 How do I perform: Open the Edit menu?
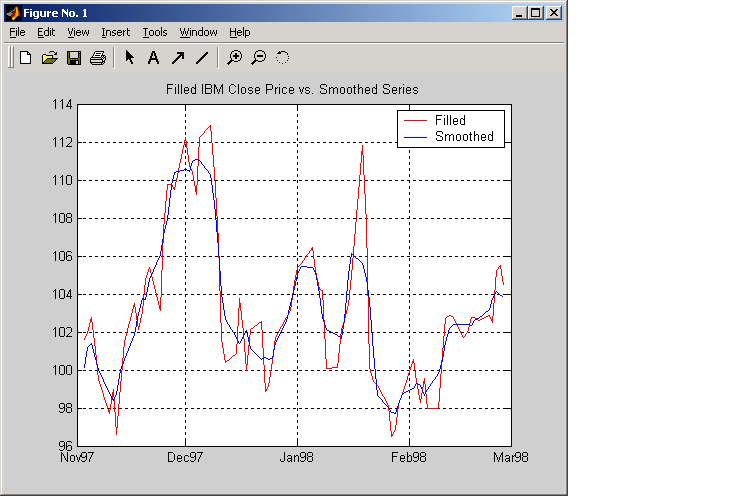[46, 32]
